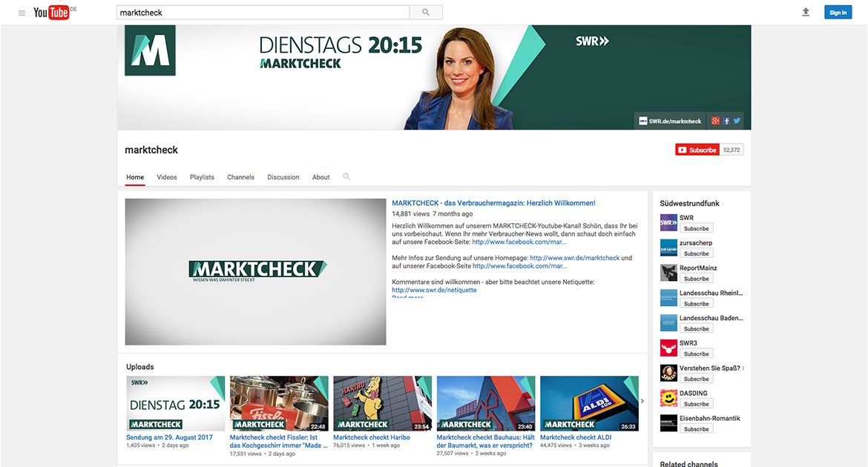Open Landesschau Baden channel avatar

tap(668, 323)
